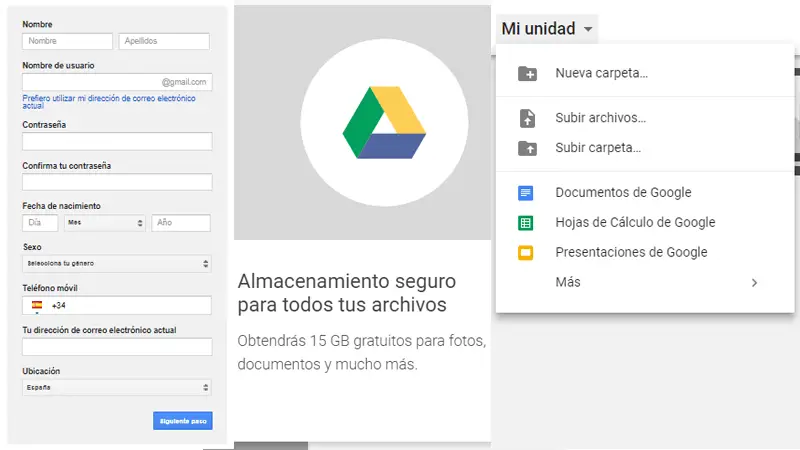
Task: Click the Fecha de nacimiento label
Action: click(61, 206)
